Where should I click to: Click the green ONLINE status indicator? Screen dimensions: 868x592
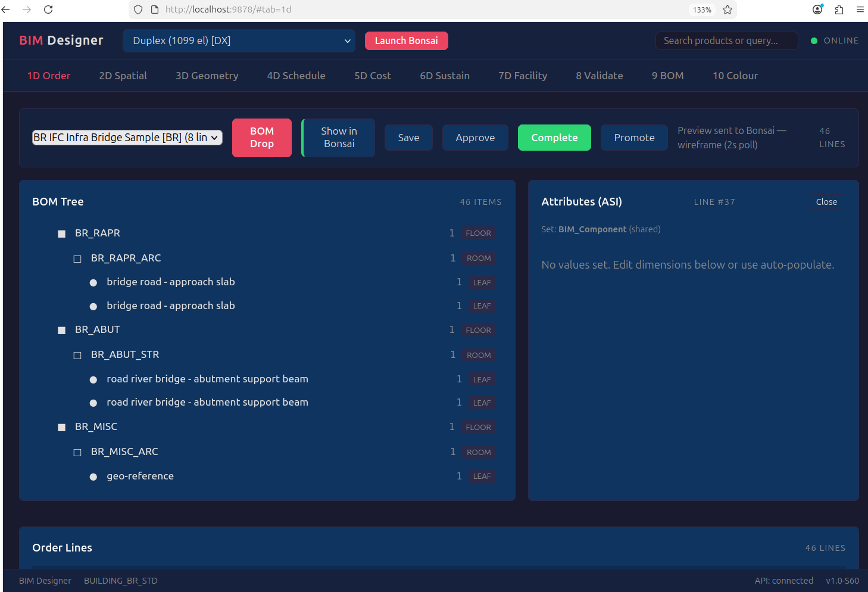814,40
